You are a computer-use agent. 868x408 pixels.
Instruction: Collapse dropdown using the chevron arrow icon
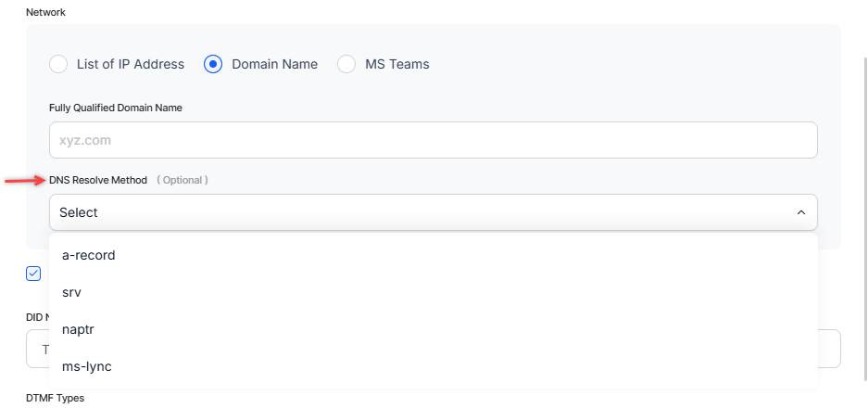[800, 212]
